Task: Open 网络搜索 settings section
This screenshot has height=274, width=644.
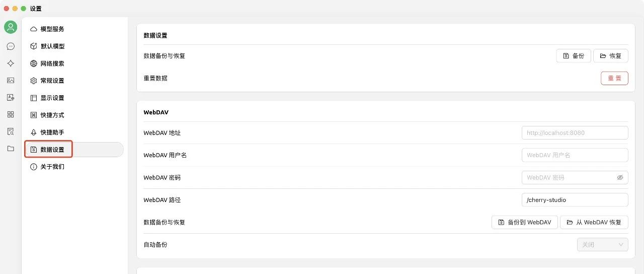Action: tap(52, 63)
